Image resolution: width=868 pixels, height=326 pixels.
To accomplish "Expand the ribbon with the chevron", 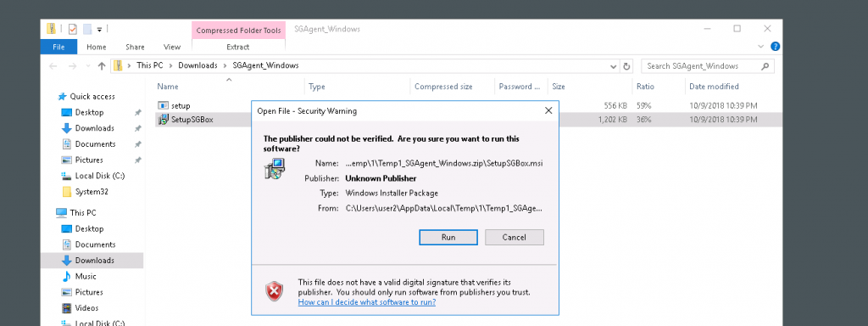I will pos(761,47).
